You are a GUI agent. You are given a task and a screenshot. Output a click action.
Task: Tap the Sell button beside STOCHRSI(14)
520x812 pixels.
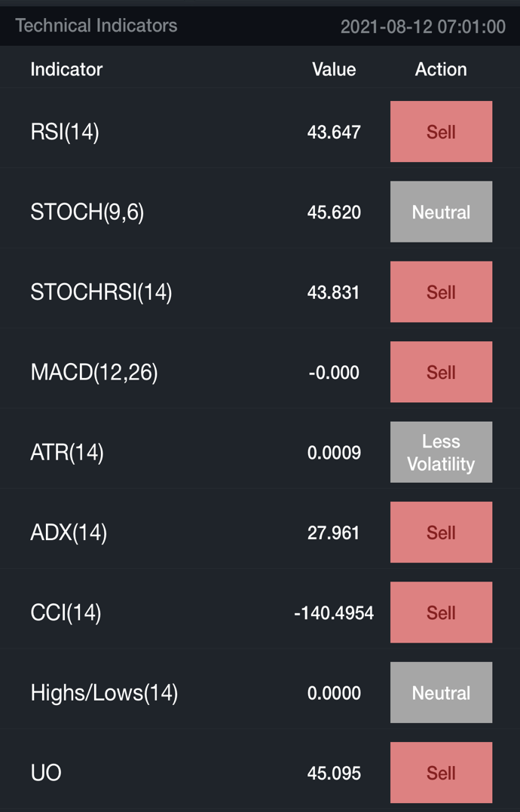tap(441, 292)
